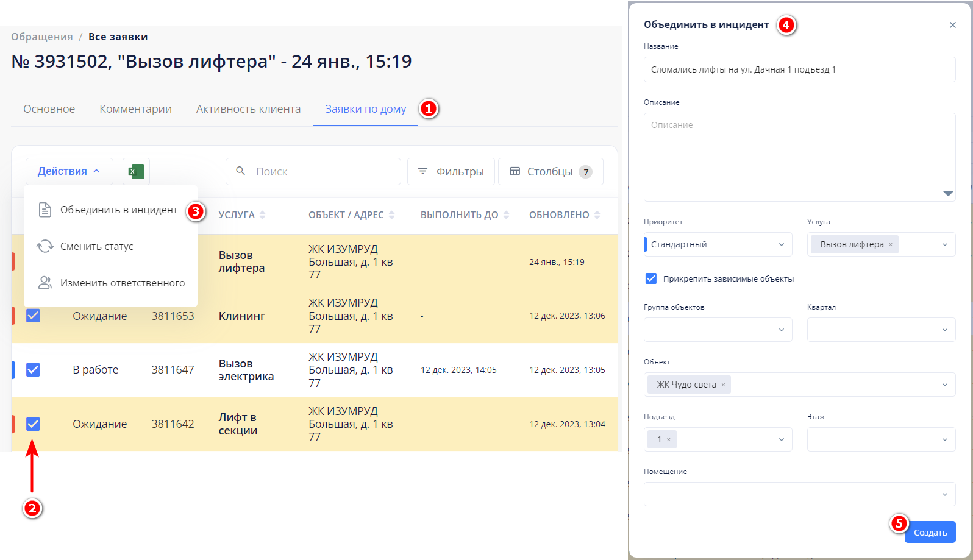Viewport: 973px width, 560px height.
Task: Open the Группа объектов dropdown
Action: [718, 330]
